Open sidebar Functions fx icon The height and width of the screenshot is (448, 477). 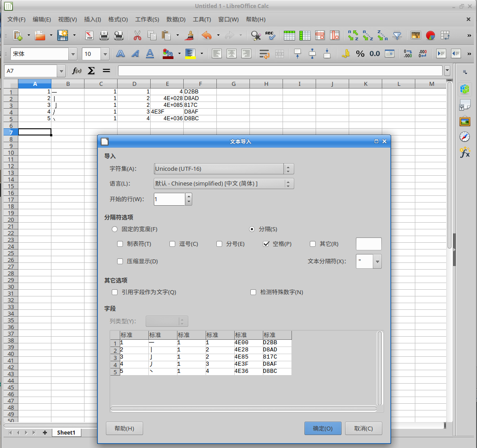pyautogui.click(x=464, y=152)
